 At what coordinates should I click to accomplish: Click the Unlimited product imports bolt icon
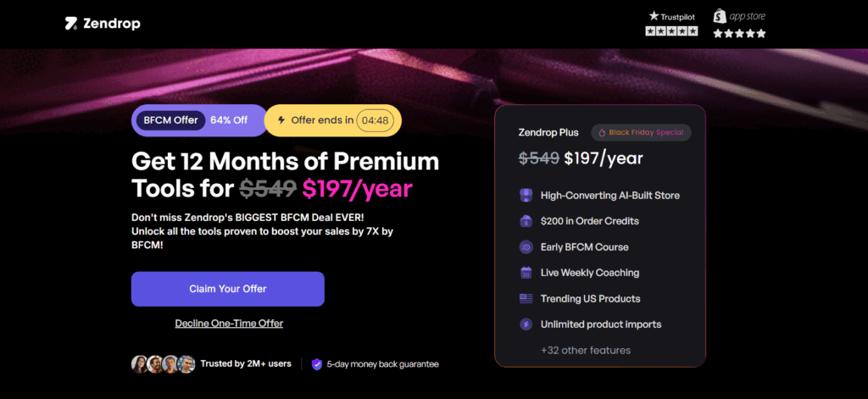tap(526, 324)
